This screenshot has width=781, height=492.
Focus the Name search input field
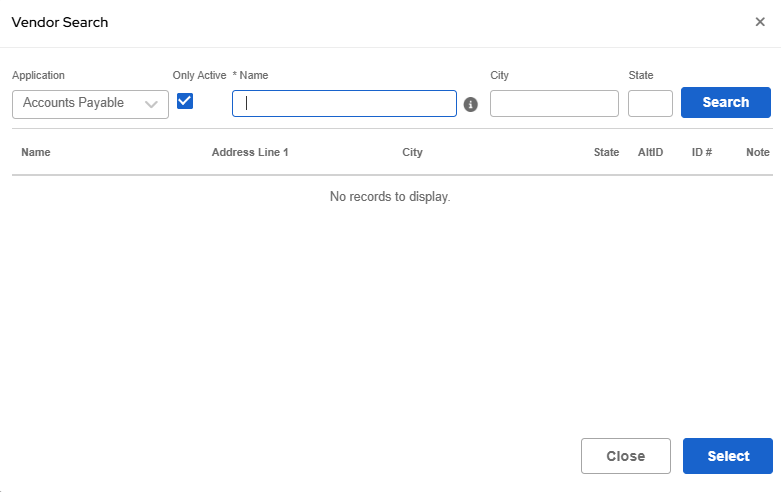pyautogui.click(x=344, y=103)
